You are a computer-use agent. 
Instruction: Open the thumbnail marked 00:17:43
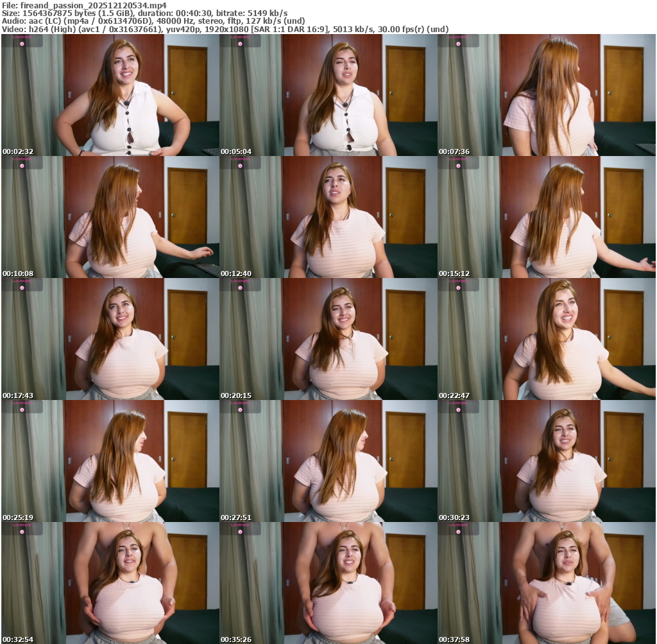pyautogui.click(x=110, y=339)
